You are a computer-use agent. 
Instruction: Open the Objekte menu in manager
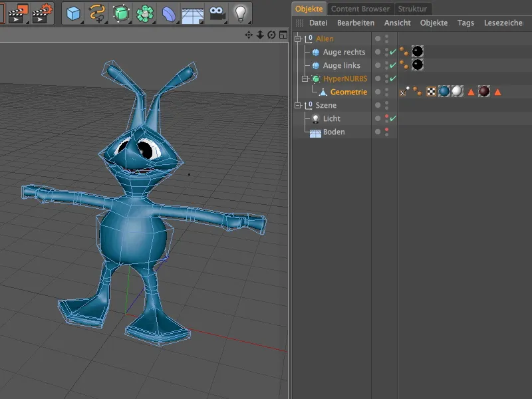[434, 23]
